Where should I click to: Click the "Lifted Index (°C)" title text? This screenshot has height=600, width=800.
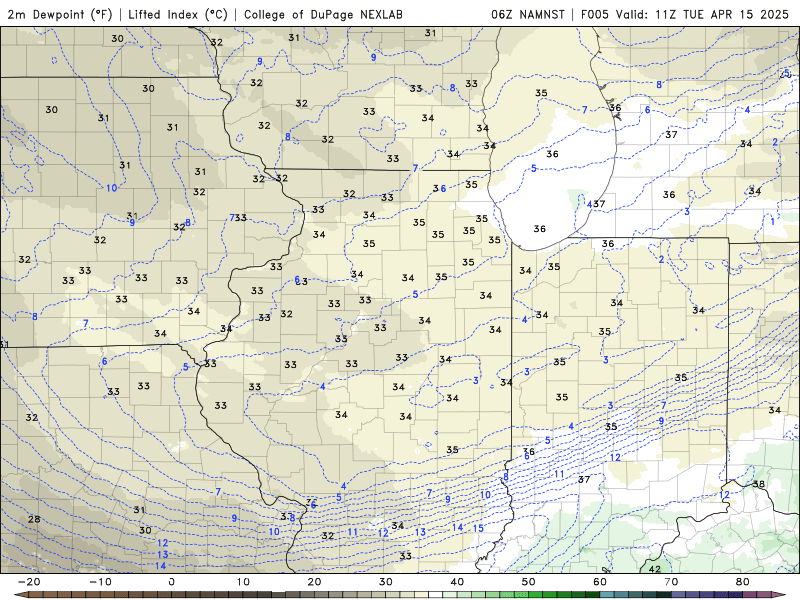click(178, 14)
